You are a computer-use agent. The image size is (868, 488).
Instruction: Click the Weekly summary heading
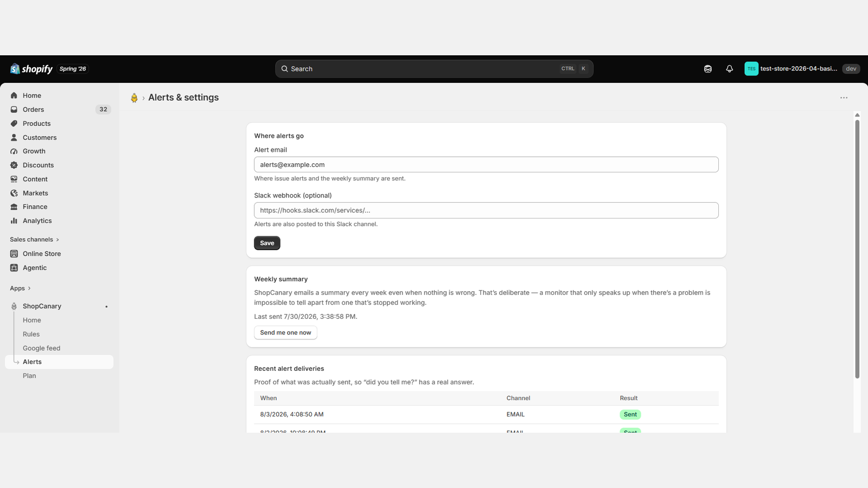281,279
